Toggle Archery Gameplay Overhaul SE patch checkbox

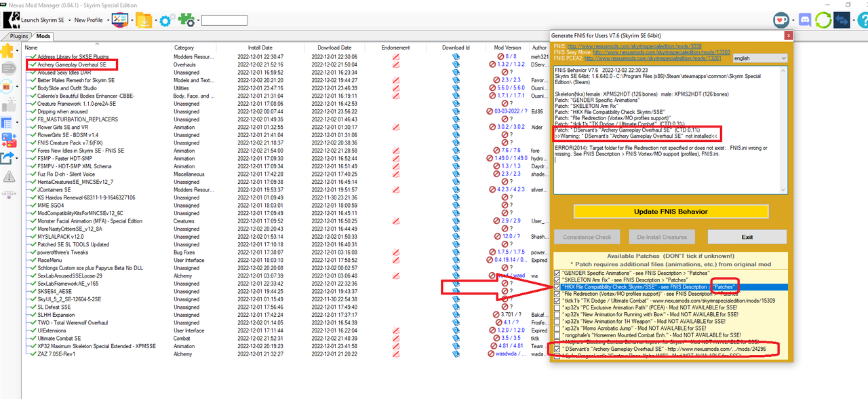(x=557, y=349)
